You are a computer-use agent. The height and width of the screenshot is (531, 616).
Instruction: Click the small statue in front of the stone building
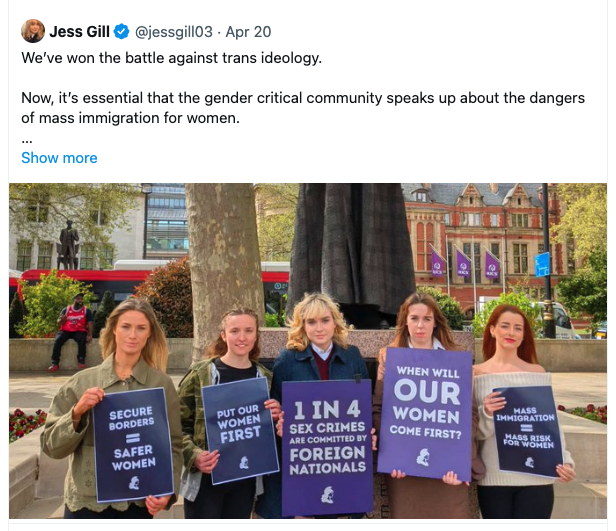pyautogui.click(x=68, y=245)
